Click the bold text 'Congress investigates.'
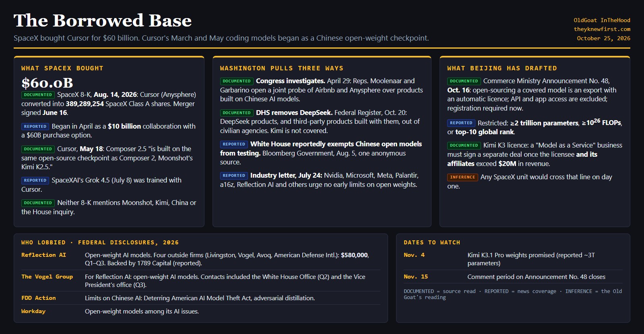Screen dimensions: 644x334 [x=291, y=81]
